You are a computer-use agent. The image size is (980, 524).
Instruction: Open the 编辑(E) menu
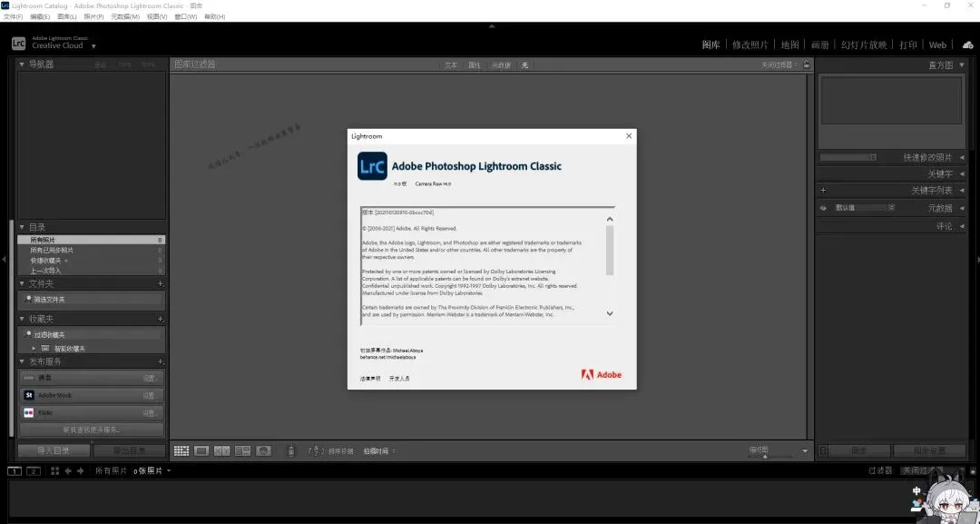point(40,17)
